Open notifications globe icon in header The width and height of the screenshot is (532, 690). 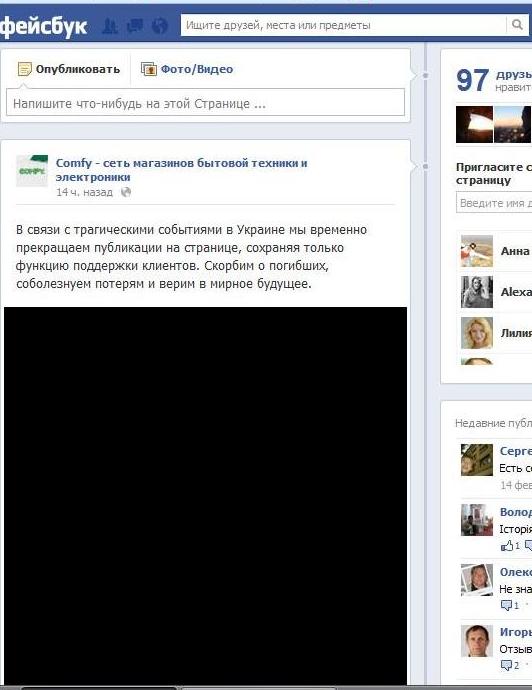click(x=160, y=26)
